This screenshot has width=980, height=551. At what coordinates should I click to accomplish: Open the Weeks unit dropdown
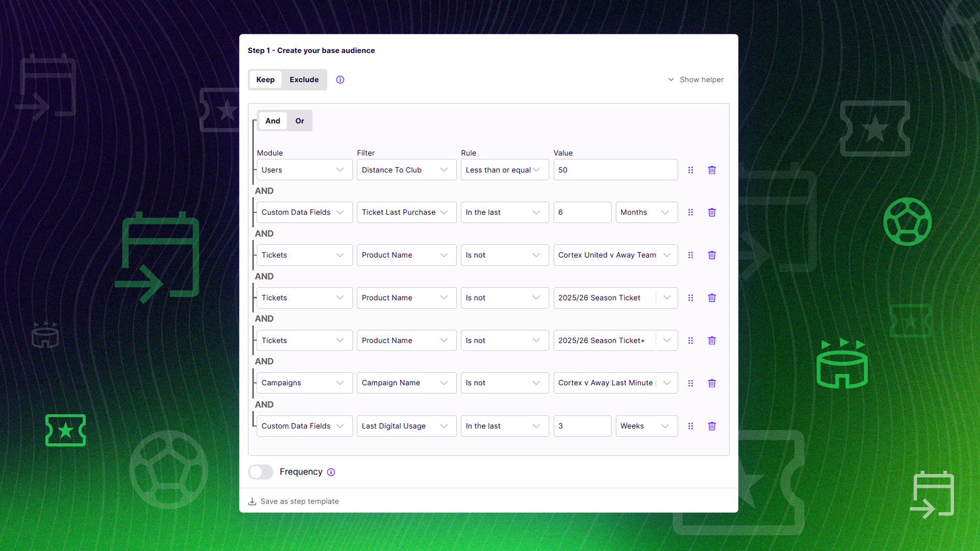tap(646, 426)
